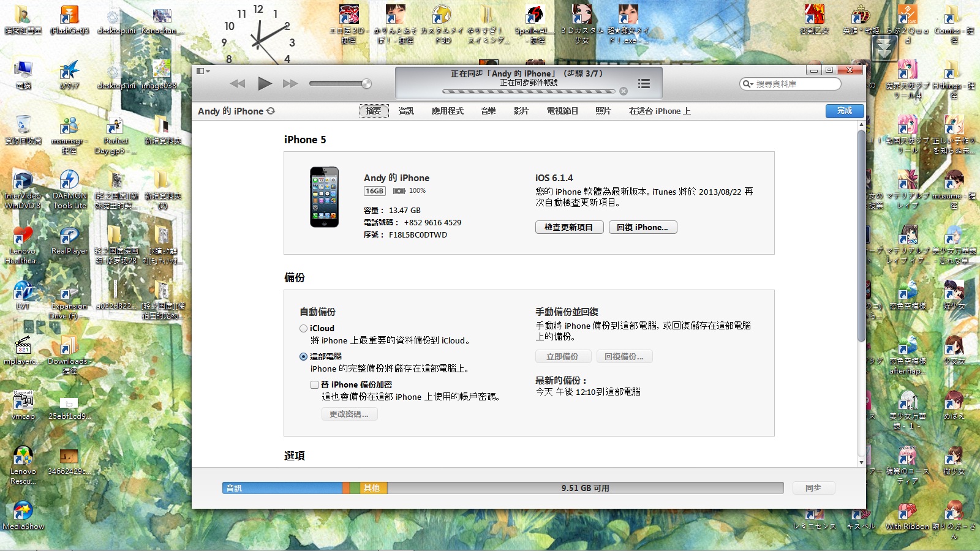Click the battery 100% indicator icon
The image size is (980, 551).
pyautogui.click(x=399, y=191)
